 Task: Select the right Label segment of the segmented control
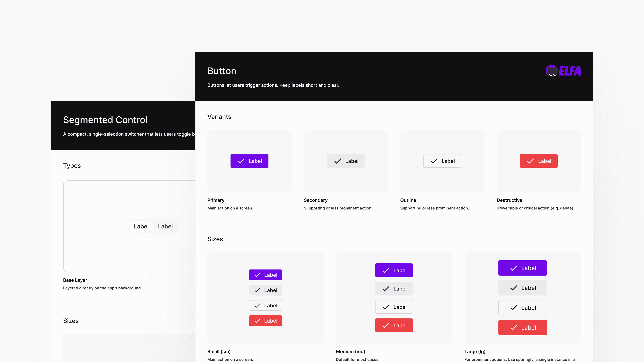pos(165,226)
